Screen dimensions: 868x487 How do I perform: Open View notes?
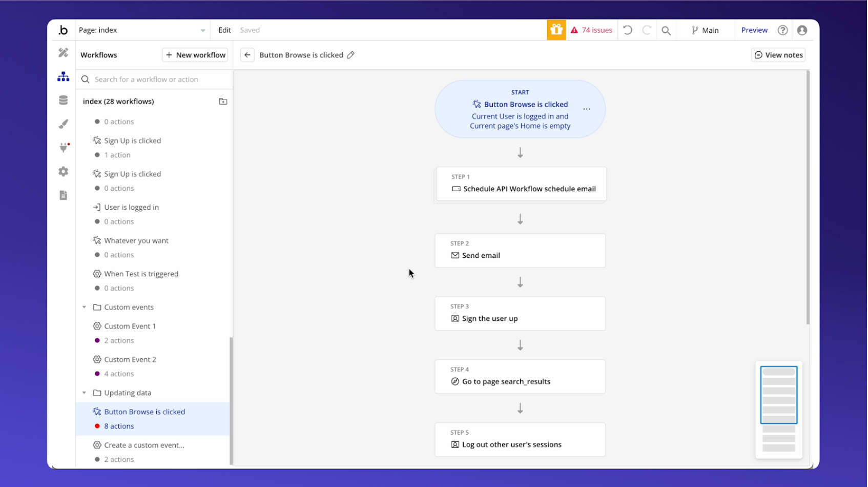[x=778, y=55]
